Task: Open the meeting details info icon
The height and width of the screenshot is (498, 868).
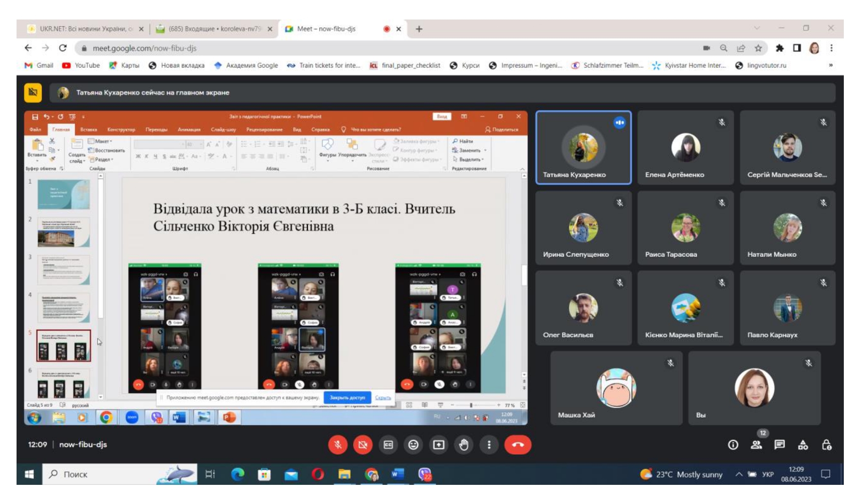Action: point(733,445)
